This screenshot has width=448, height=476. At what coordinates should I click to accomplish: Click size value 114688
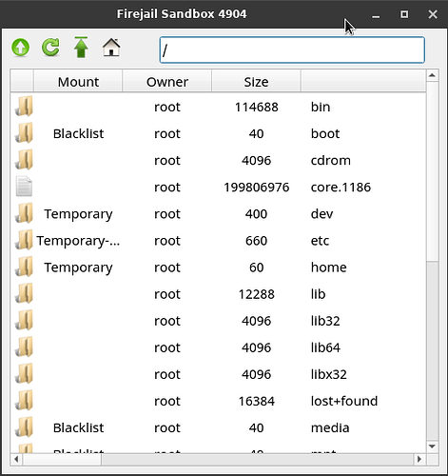pos(256,107)
